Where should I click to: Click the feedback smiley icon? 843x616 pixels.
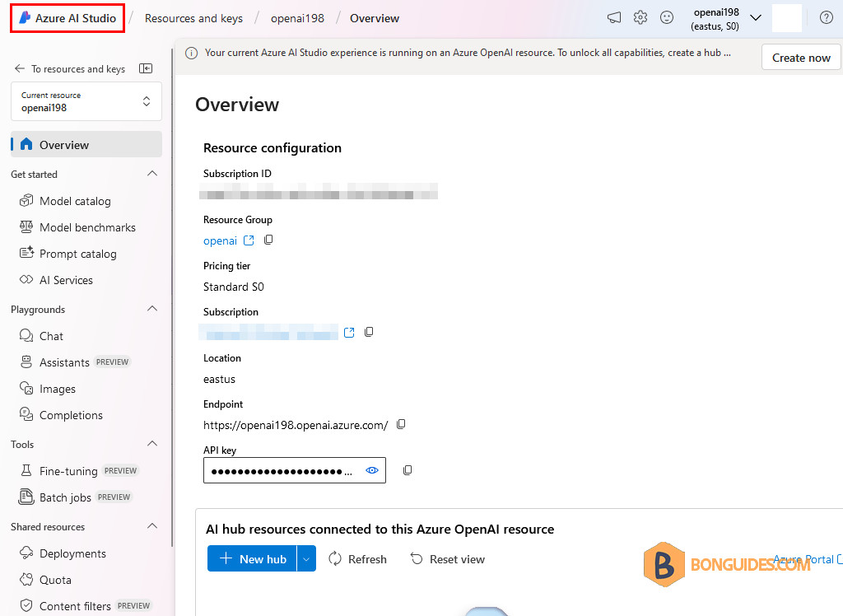(667, 18)
